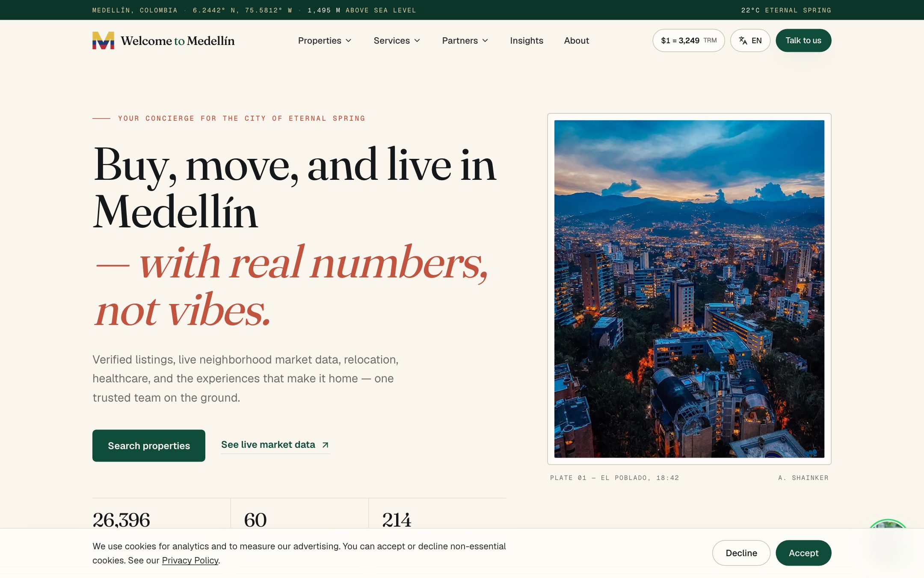Click the 60 statistic
The width and height of the screenshot is (924, 578).
tap(255, 520)
